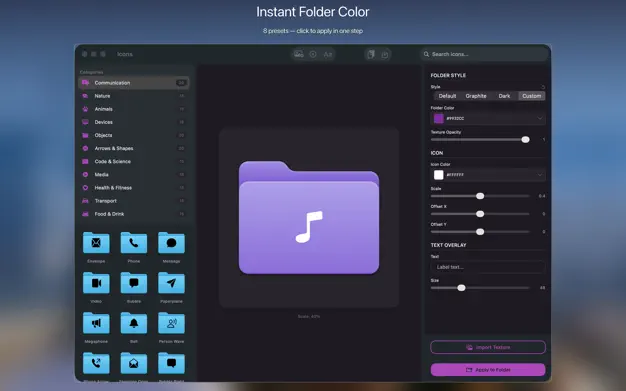Open the Communication category
This screenshot has width=626, height=391.
[x=133, y=83]
